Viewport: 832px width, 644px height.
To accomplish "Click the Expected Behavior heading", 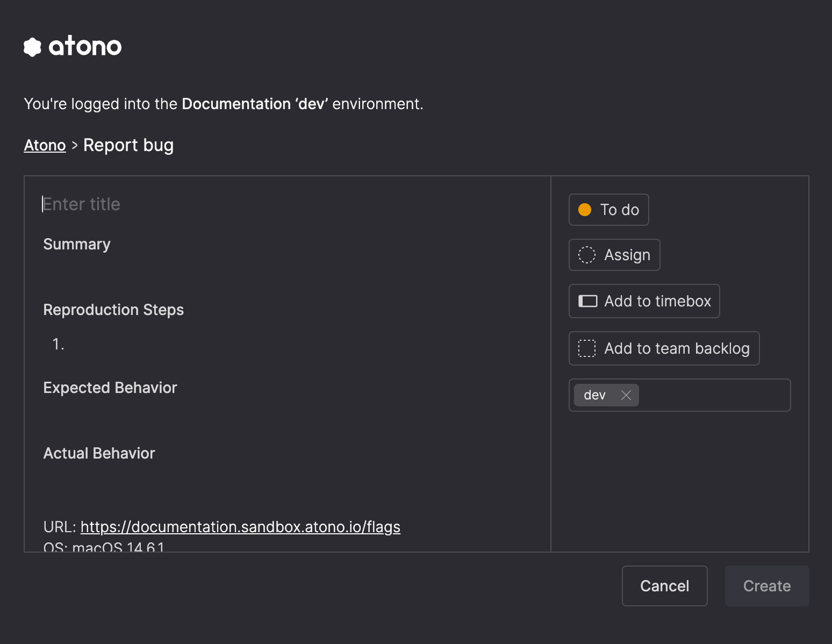I will click(x=110, y=388).
